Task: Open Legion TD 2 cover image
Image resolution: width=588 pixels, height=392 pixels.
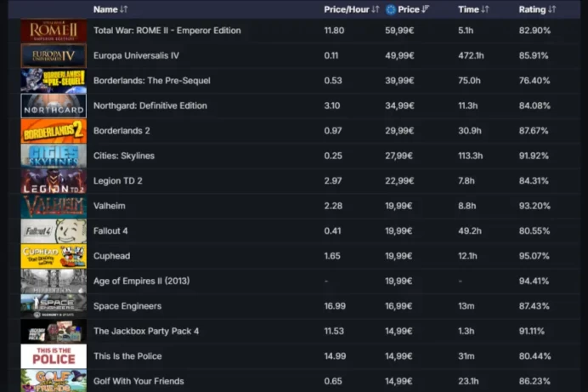Action: (54, 181)
